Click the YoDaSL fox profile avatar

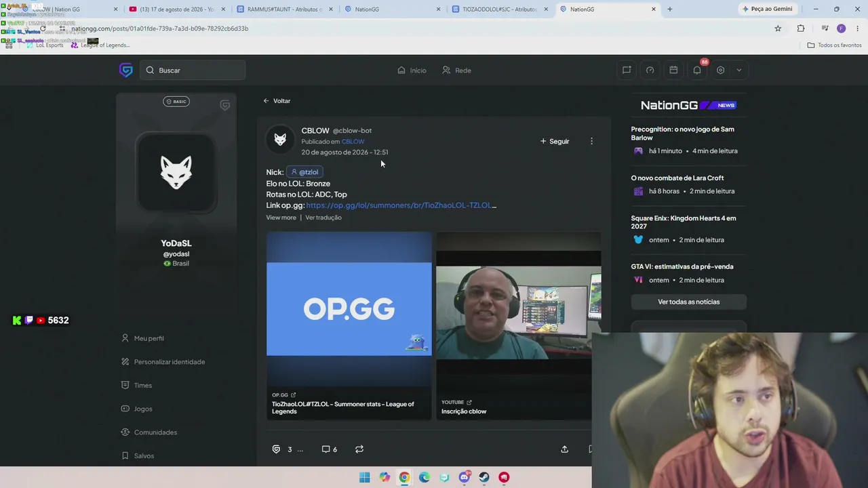[x=176, y=172]
